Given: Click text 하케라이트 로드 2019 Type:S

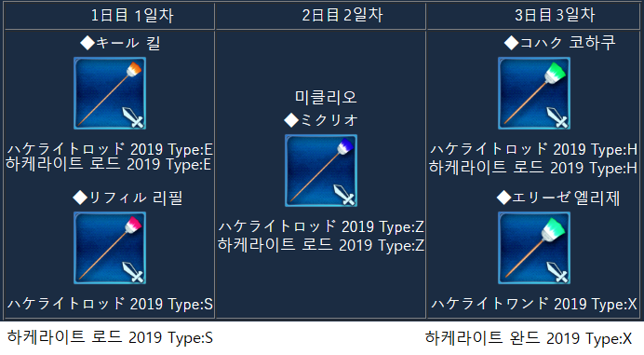Looking at the screenshot, I should point(110,337).
